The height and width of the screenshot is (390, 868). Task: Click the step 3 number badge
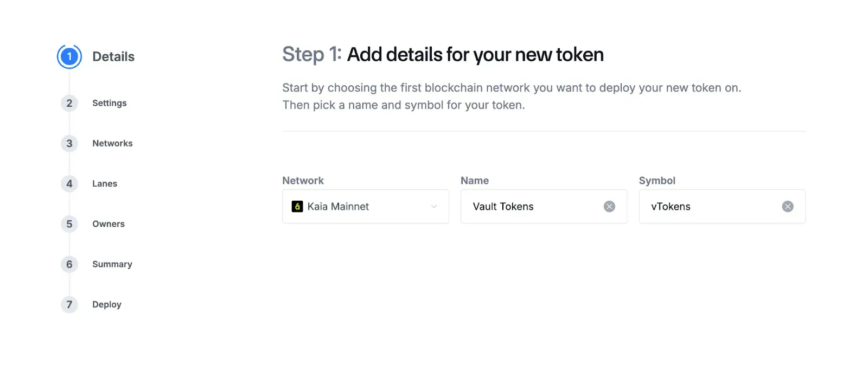(69, 143)
